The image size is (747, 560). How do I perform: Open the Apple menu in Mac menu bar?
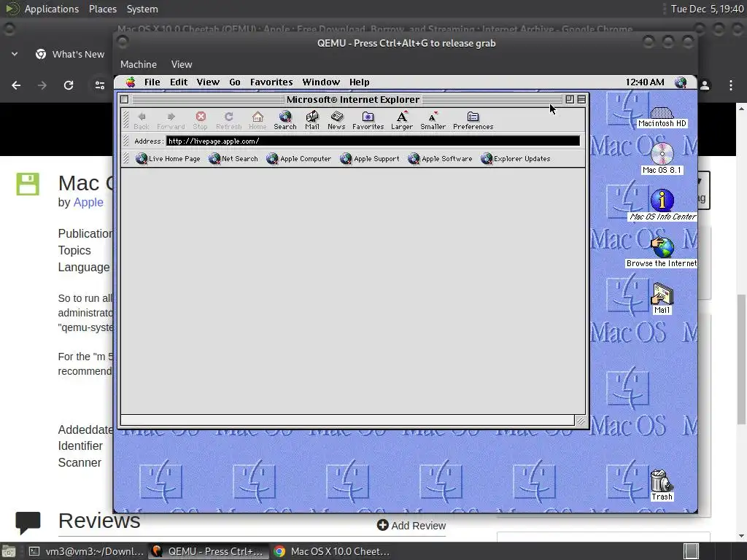point(130,82)
